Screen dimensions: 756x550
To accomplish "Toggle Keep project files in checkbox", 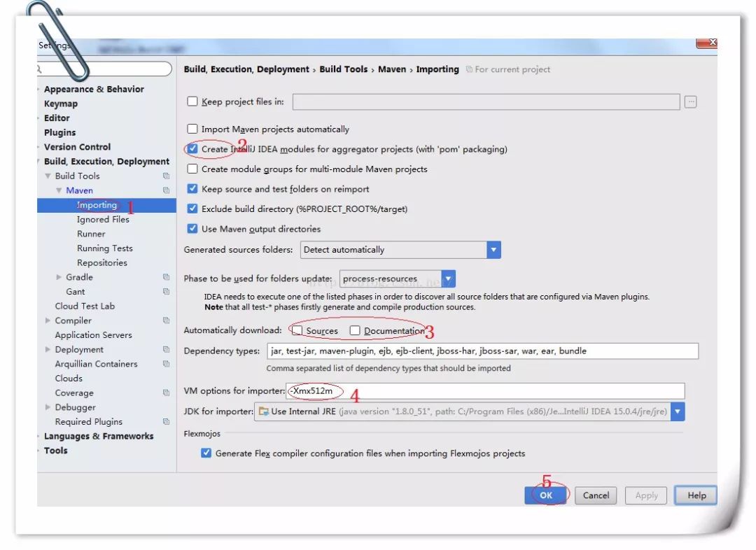I will click(192, 101).
